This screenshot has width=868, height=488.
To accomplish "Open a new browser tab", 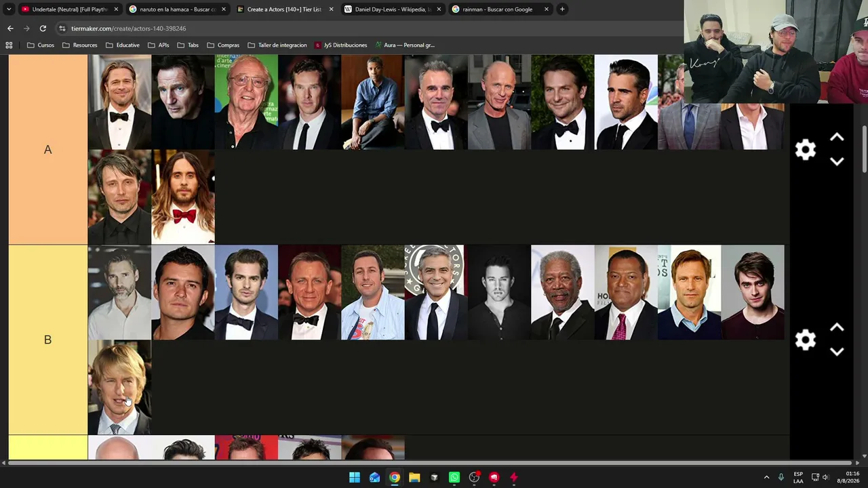I will 562,9.
